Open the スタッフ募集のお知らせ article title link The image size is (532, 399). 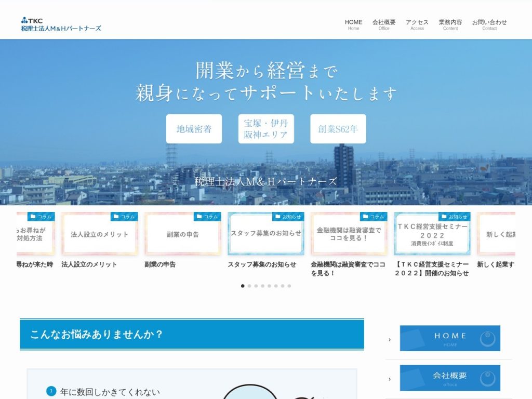[262, 264]
